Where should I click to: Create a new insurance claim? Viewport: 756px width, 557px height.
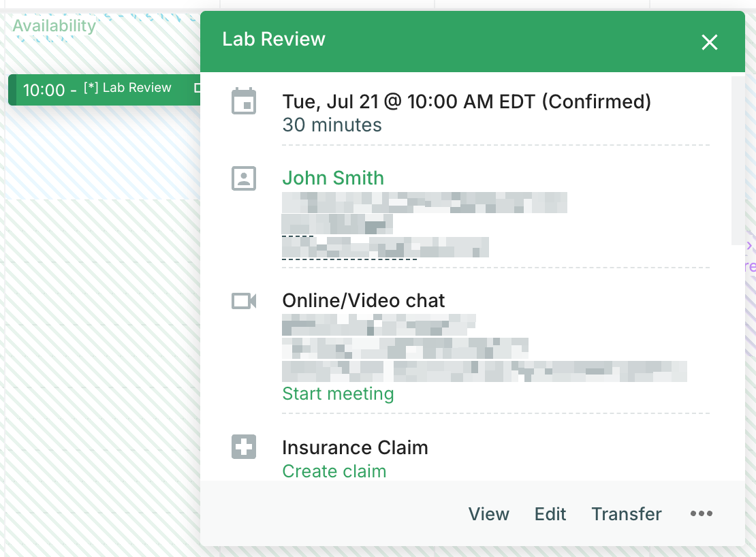(334, 471)
